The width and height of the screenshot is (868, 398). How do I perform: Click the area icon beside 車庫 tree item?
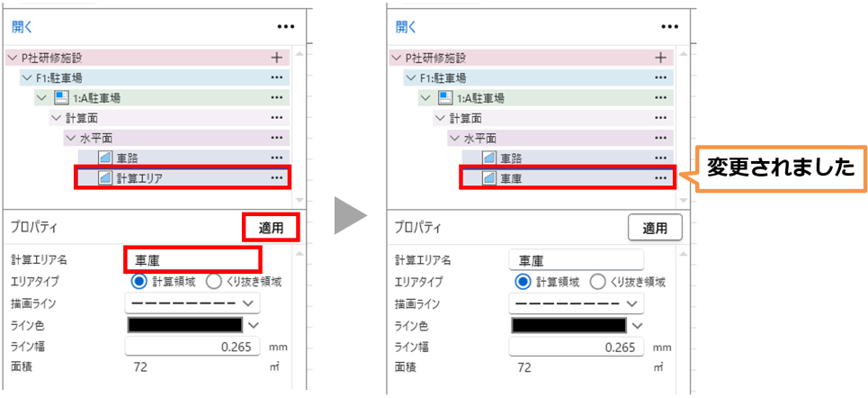[489, 177]
